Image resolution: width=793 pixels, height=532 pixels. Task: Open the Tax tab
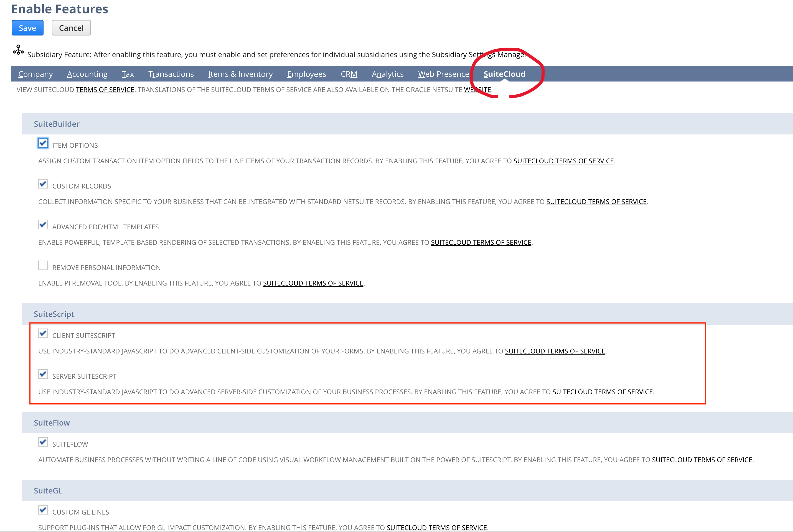coord(128,74)
